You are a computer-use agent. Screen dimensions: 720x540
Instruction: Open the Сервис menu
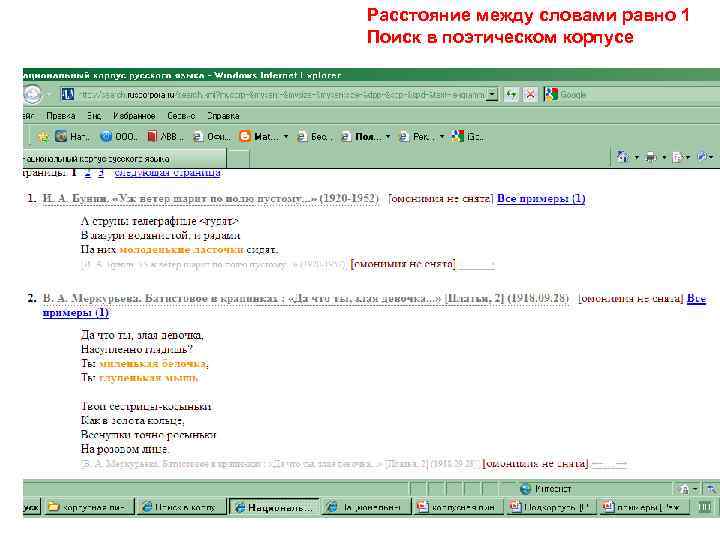click(x=181, y=116)
